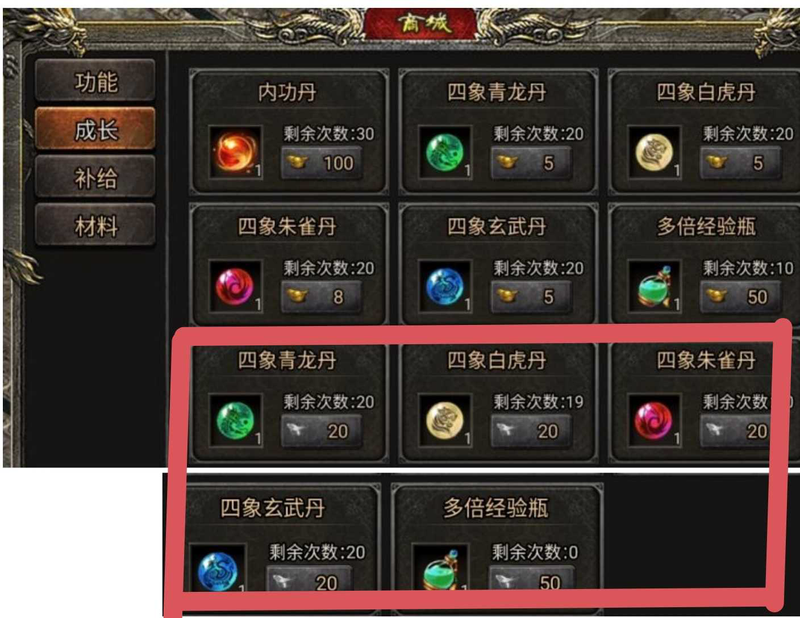This screenshot has width=800, height=618.
Task: Select the yellow 四象白虎丹 icon in top row
Action: point(654,152)
